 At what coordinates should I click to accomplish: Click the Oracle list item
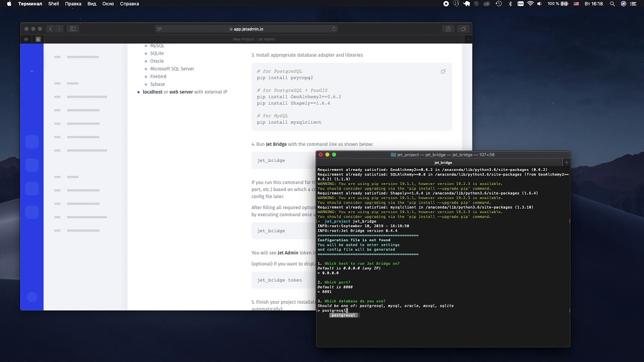click(156, 61)
